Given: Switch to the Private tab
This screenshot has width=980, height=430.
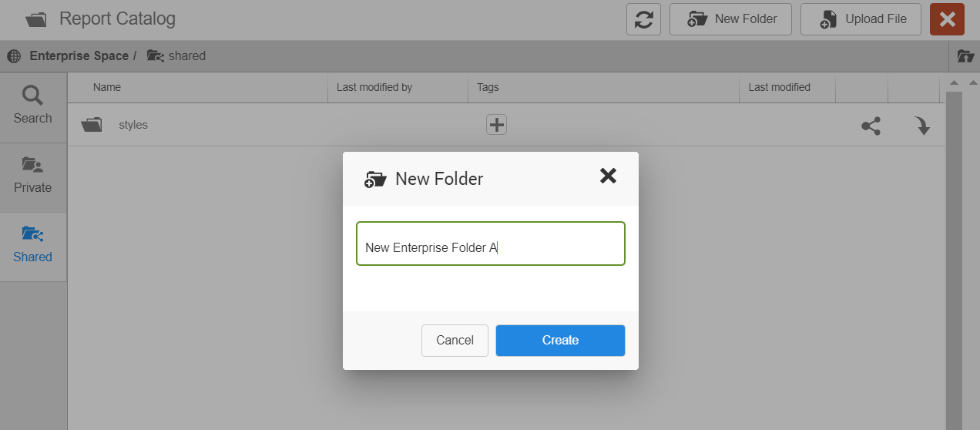Looking at the screenshot, I should point(32,176).
